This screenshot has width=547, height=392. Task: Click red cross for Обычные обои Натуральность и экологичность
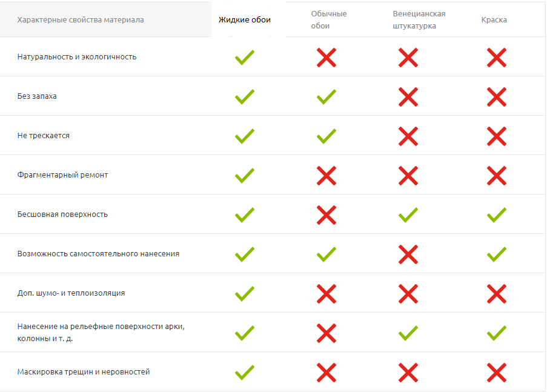tap(327, 58)
